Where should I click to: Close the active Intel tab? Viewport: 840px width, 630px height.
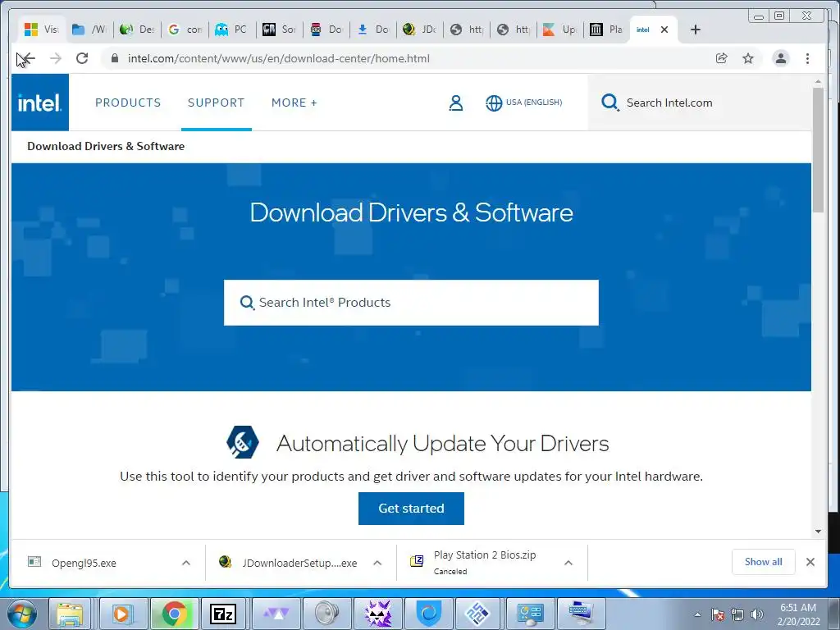pyautogui.click(x=664, y=30)
